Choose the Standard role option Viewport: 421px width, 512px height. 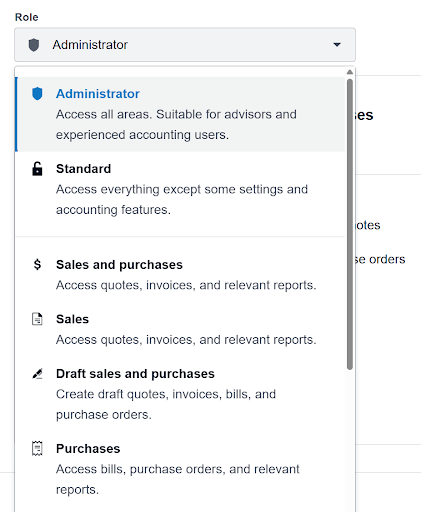(x=180, y=189)
